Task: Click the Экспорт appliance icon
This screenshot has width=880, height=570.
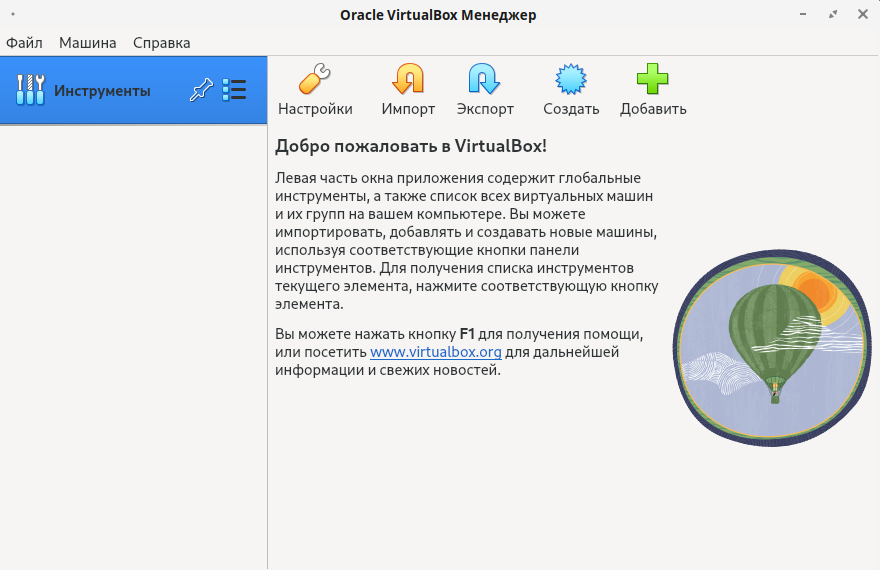Action: pos(485,79)
